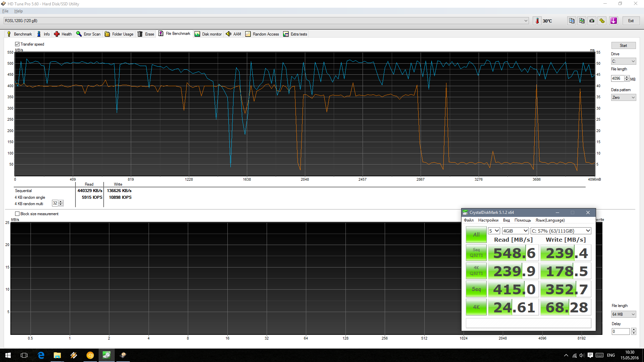Uncheck the Transfer speed checkbox

[x=17, y=44]
